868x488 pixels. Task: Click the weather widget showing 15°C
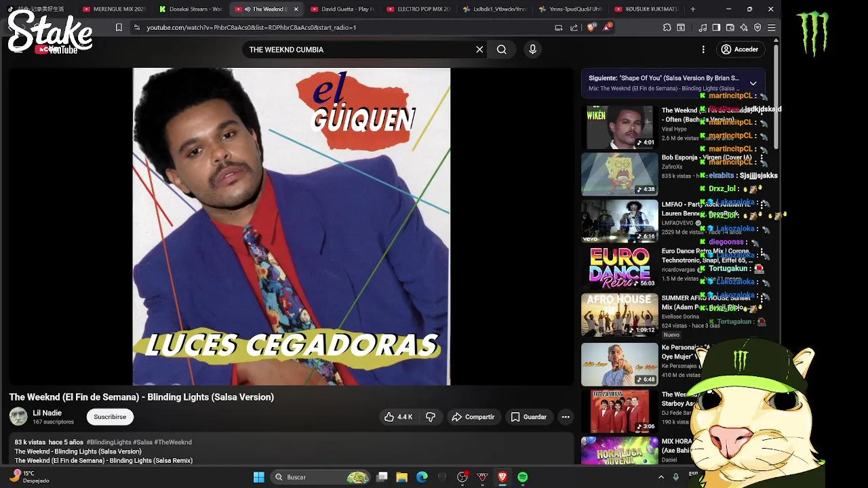[x=31, y=477]
